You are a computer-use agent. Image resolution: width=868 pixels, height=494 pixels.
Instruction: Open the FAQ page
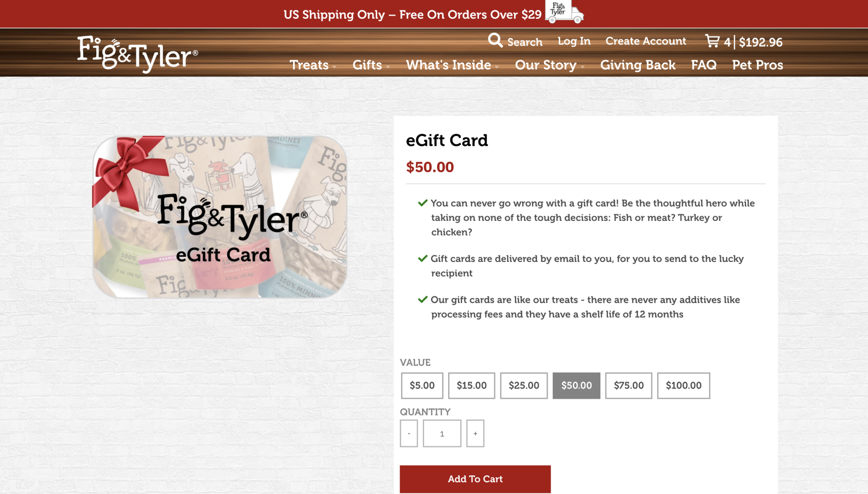pos(704,65)
